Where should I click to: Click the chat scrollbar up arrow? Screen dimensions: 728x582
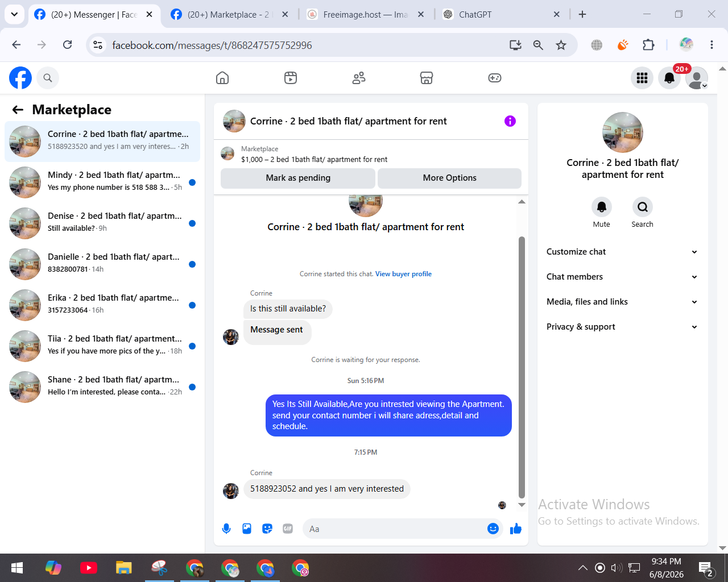tap(522, 202)
